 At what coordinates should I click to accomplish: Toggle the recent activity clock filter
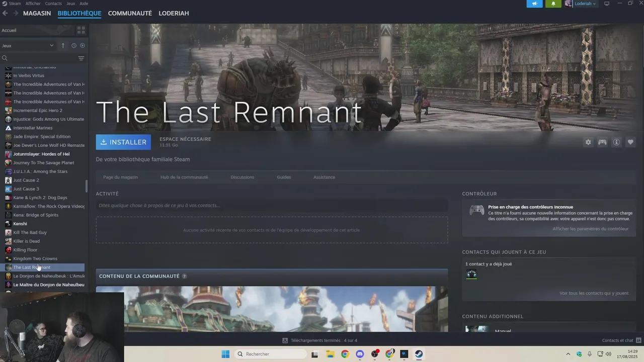click(74, 46)
